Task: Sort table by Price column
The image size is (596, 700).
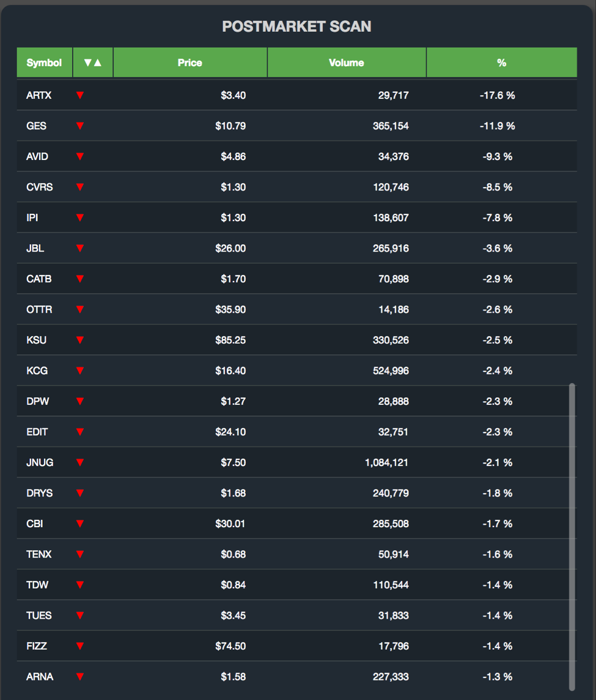Action: click(189, 63)
